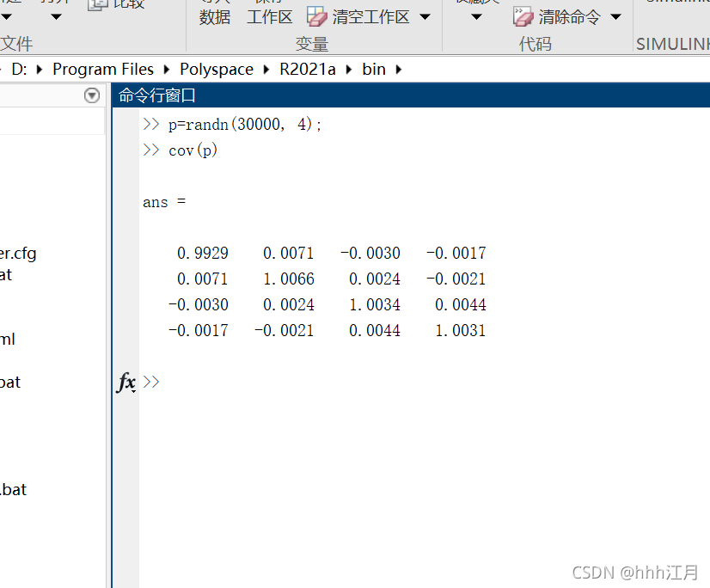Click value -0.0021 in second matrix row
Screen dimensions: 710x588
coord(456,279)
